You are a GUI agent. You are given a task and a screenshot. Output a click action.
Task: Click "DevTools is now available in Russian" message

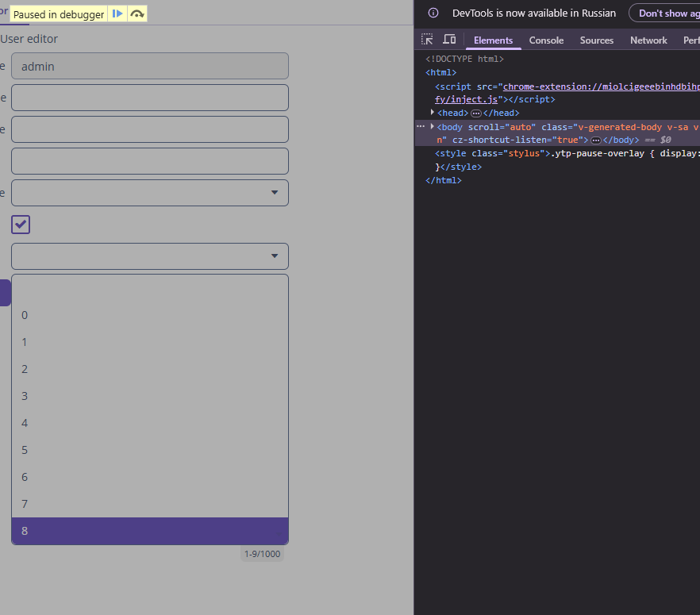(x=534, y=13)
